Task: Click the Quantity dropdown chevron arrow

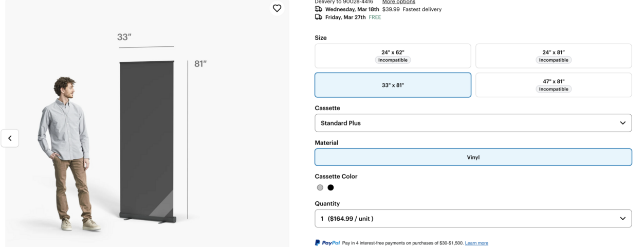Action: pyautogui.click(x=622, y=219)
